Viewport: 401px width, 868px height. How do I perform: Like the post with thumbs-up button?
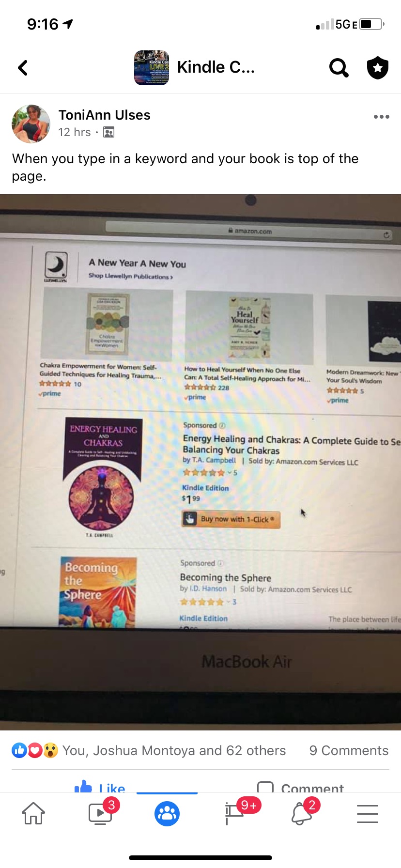pos(100,787)
